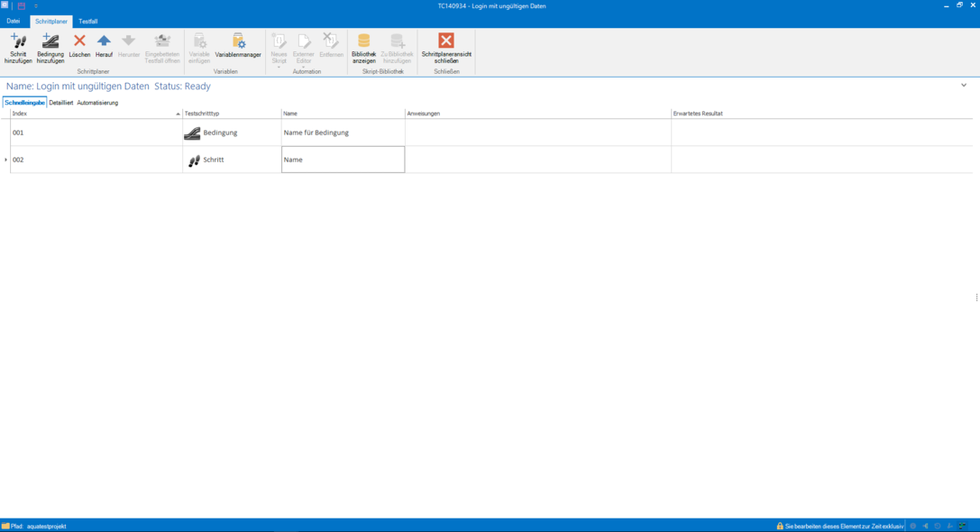980x532 pixels.
Task: Click the save icon in title bar
Action: [x=22, y=5]
